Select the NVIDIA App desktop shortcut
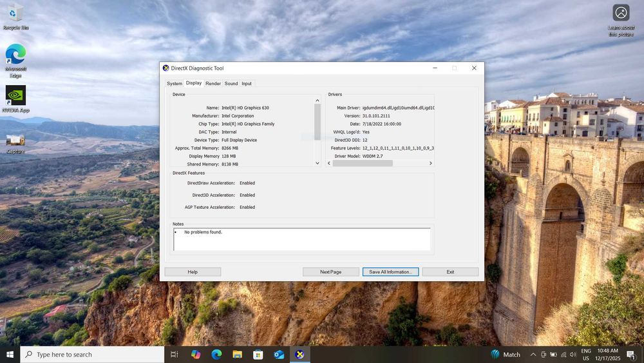This screenshot has height=363, width=644. coord(15,99)
